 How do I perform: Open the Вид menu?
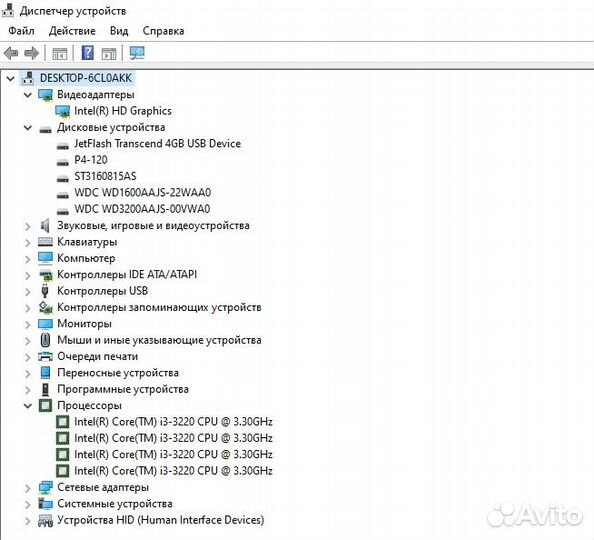pos(119,31)
